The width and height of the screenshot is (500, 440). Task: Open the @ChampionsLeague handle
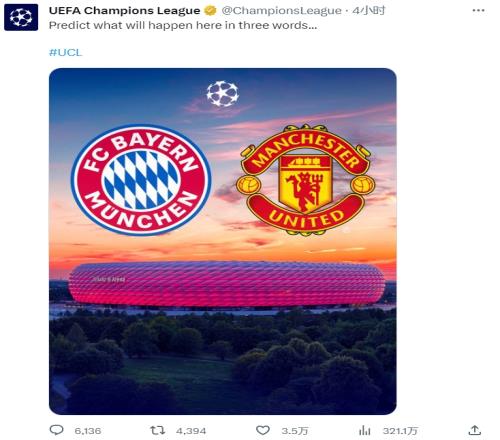pyautogui.click(x=281, y=11)
